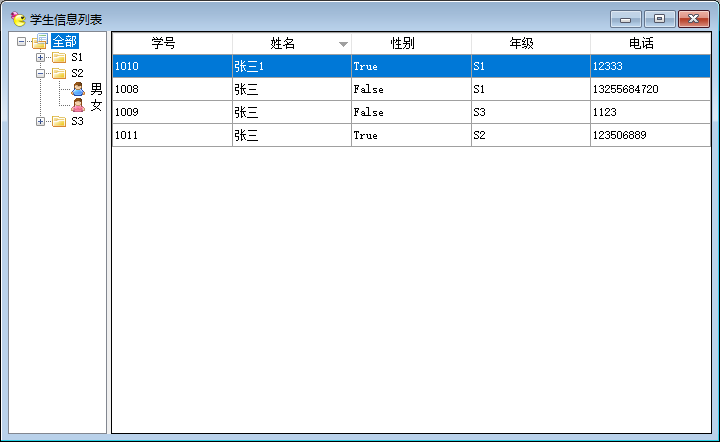This screenshot has height=442, width=720.
Task: Click the 全部 root node icon
Action: click(x=40, y=42)
